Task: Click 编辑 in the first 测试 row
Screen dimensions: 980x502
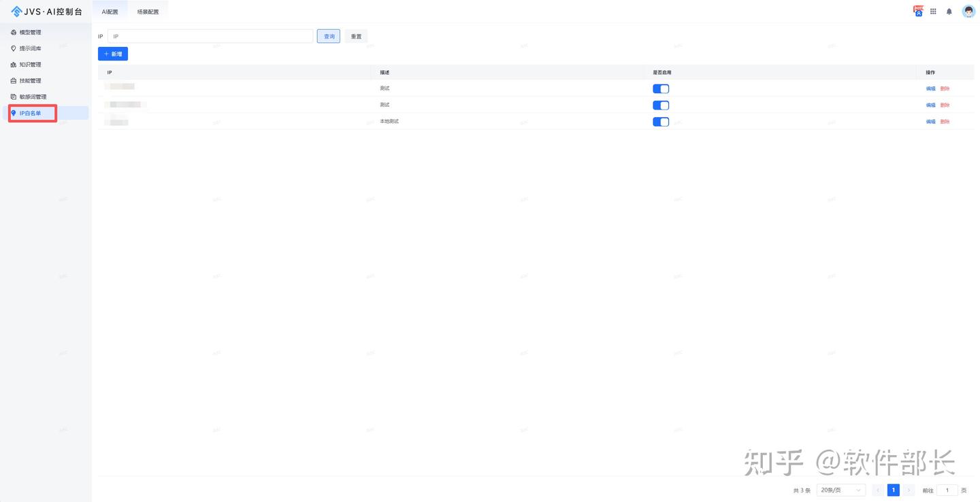Action: click(x=930, y=88)
